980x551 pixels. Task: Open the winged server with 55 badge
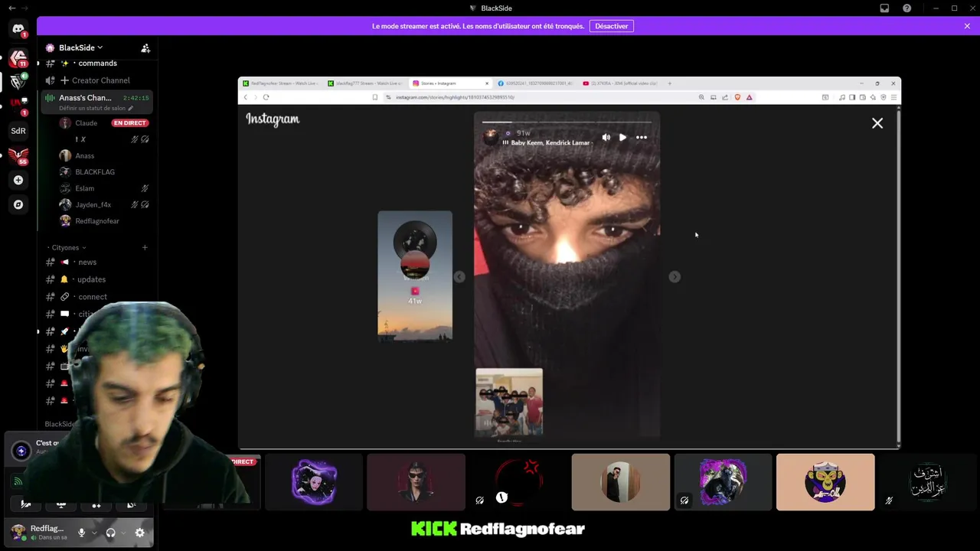tap(18, 155)
